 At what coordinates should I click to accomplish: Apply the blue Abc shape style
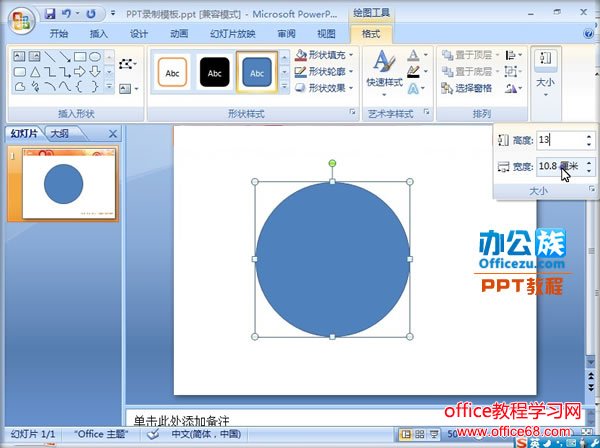257,72
